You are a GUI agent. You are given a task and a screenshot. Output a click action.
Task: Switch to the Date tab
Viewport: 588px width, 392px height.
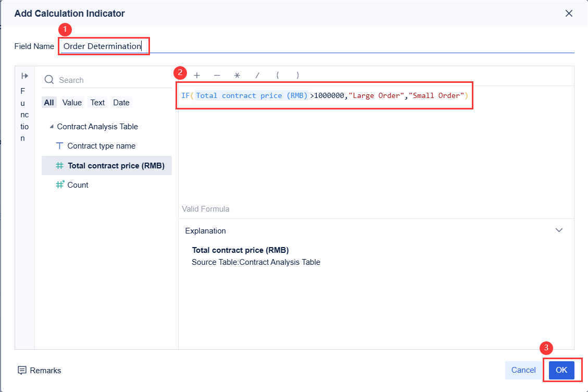[121, 102]
